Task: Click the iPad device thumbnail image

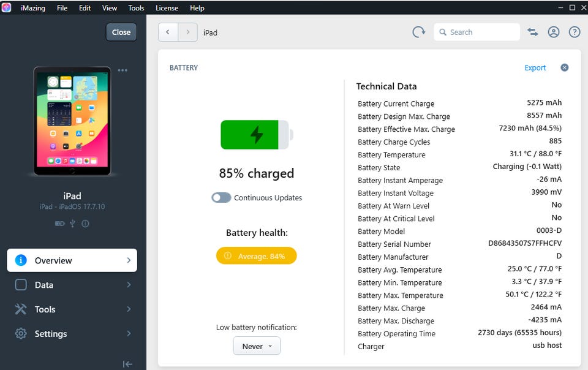Action: point(72,121)
